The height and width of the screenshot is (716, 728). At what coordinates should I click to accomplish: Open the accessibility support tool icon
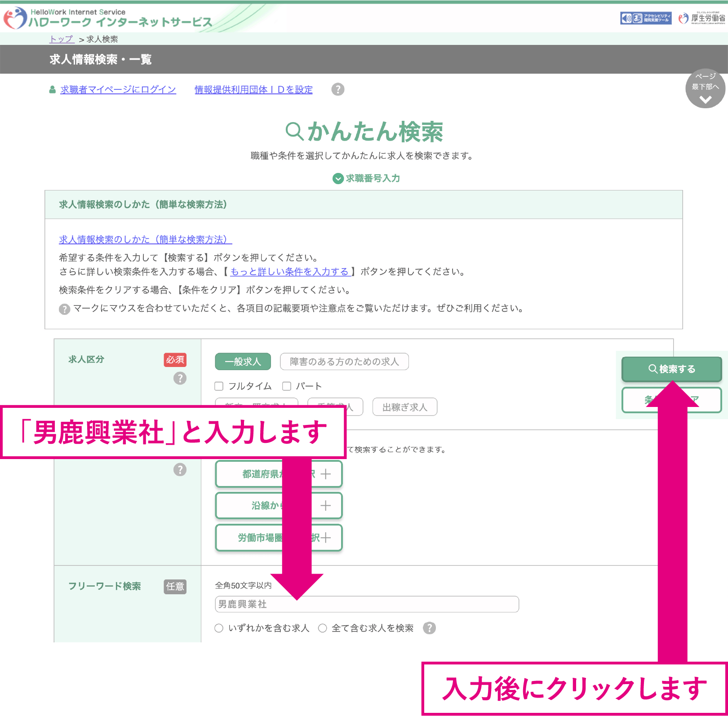pos(646,18)
